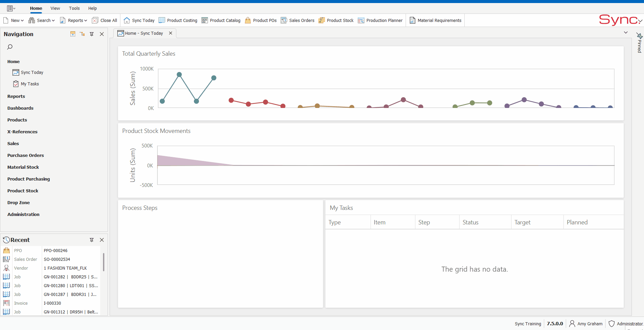Image resolution: width=644 pixels, height=330 pixels.
Task: Open Sync Today in Navigation tree
Action: pos(28,73)
